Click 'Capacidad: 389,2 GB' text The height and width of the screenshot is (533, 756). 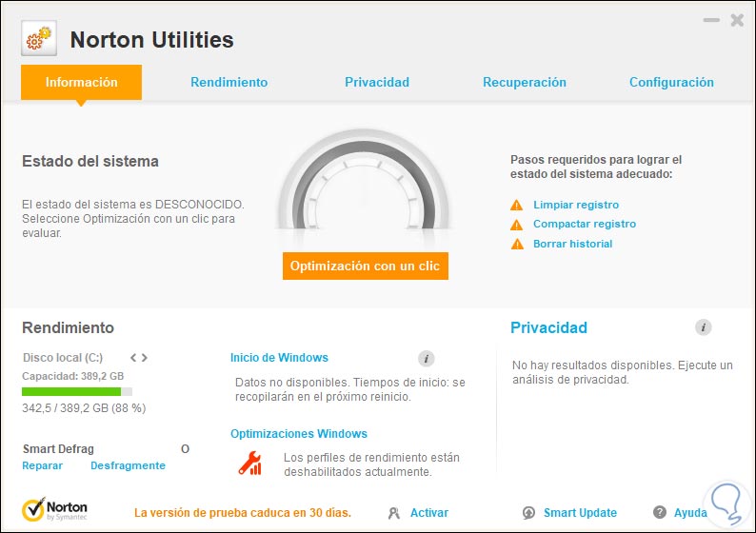pos(72,376)
